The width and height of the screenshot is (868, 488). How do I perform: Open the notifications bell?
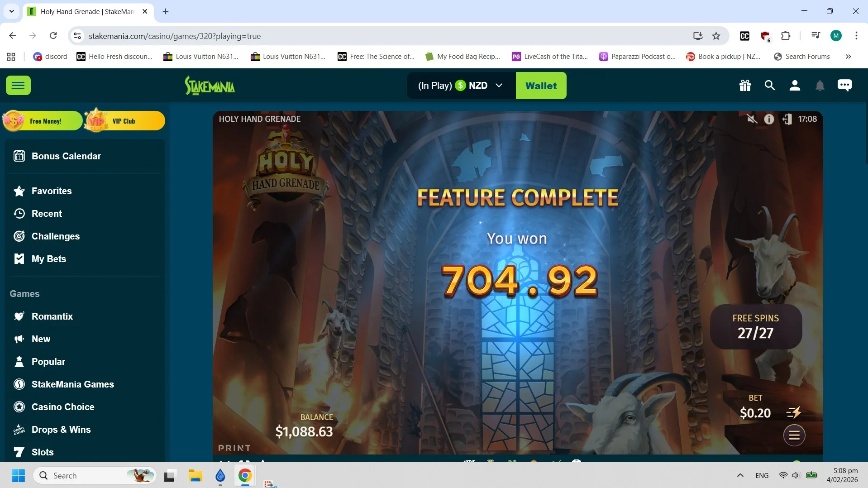click(820, 86)
